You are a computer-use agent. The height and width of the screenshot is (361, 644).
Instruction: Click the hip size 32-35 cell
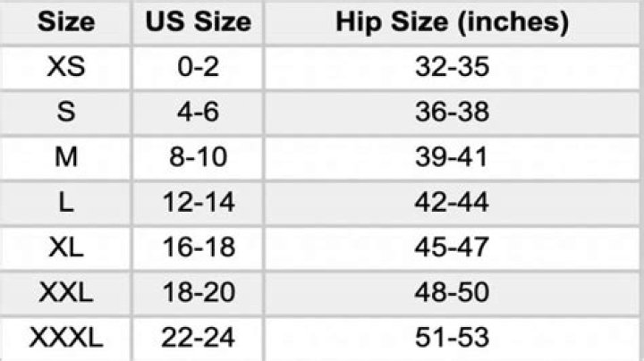[452, 67]
